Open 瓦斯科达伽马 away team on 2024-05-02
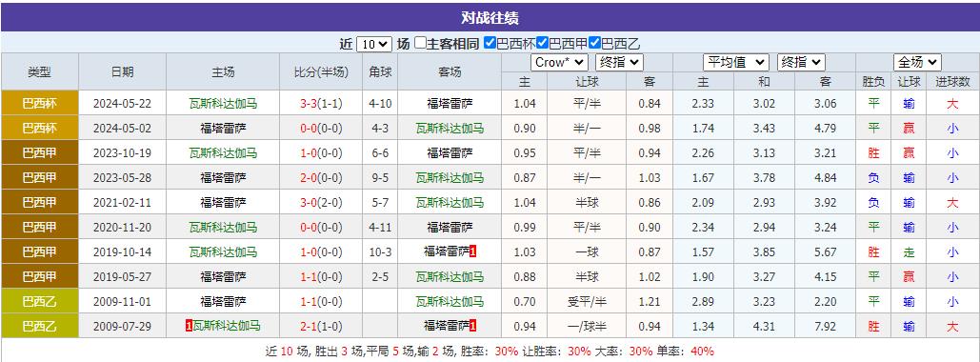The image size is (980, 362). [x=450, y=129]
